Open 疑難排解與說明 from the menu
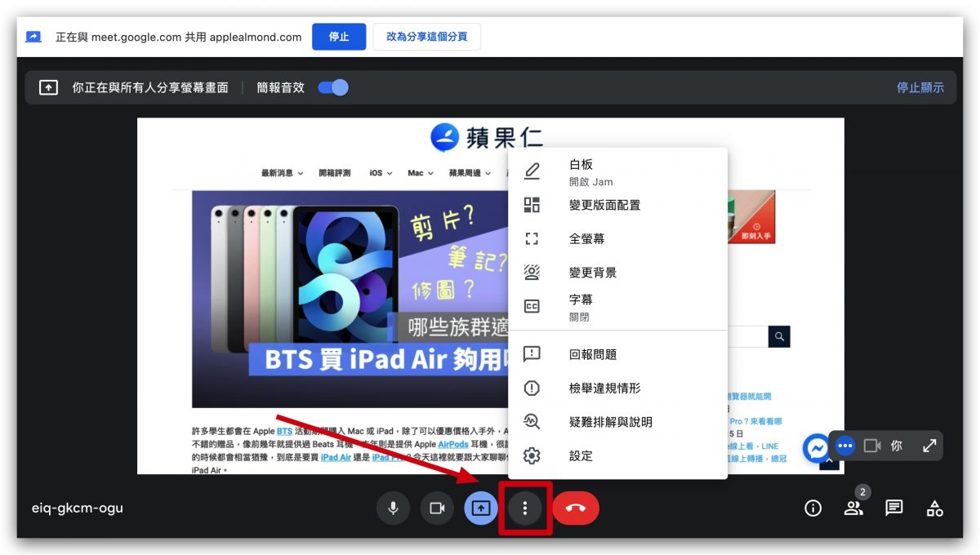The width and height of the screenshot is (980, 555). pyautogui.click(x=617, y=422)
